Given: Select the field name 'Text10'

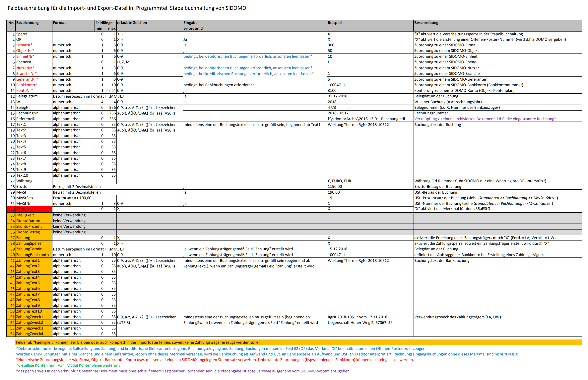Looking at the screenshot, I should pos(22,175).
